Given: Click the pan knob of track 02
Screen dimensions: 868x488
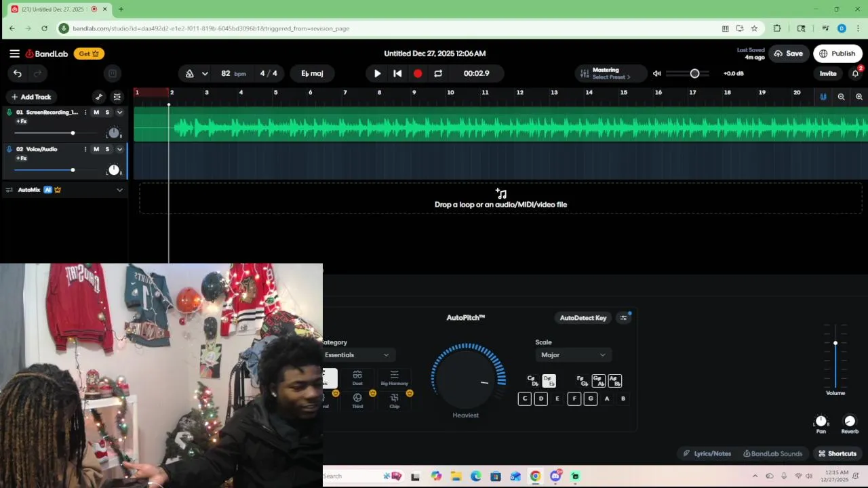Looking at the screenshot, I should pyautogui.click(x=114, y=170).
